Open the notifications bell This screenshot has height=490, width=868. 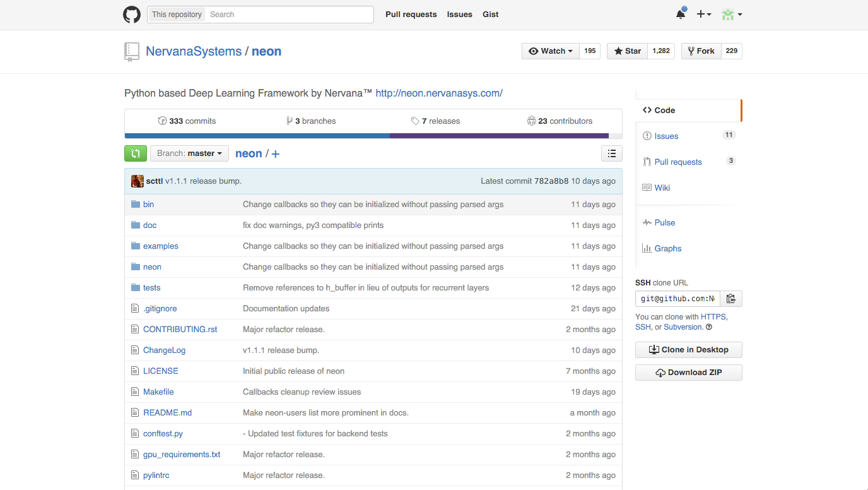pos(681,14)
